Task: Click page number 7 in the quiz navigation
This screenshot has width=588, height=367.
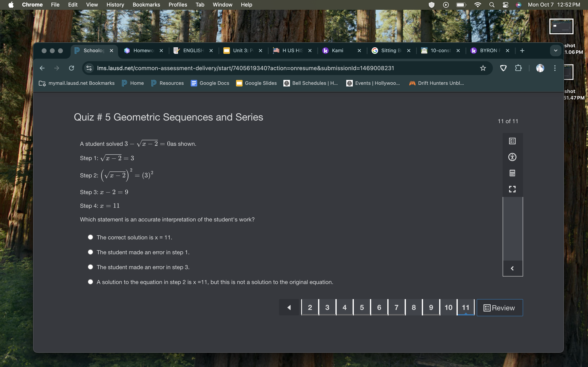Action: click(396, 307)
